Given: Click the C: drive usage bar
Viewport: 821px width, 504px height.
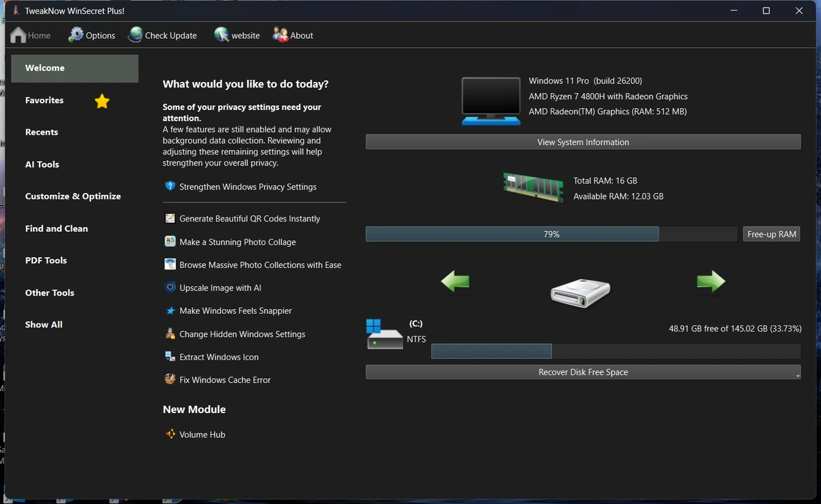Looking at the screenshot, I should [x=616, y=351].
